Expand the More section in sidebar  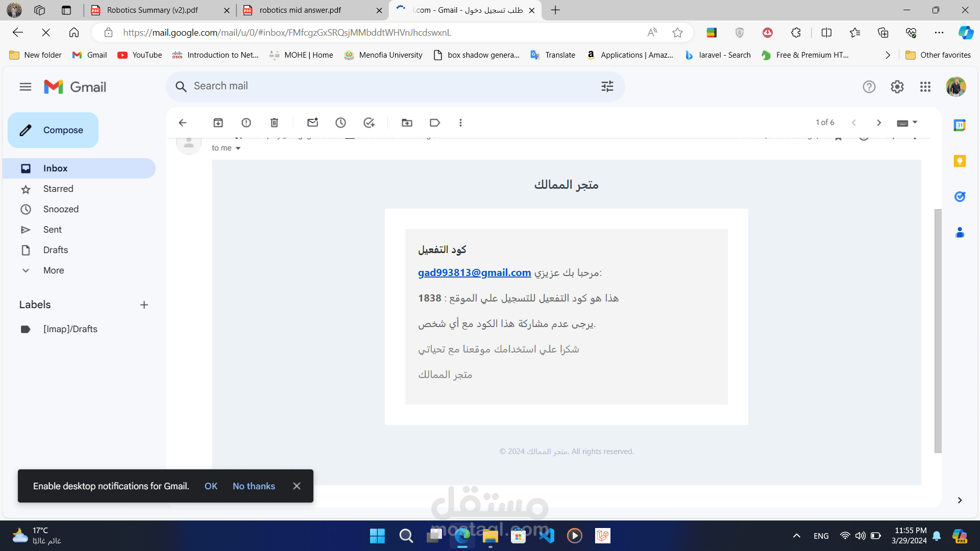click(x=53, y=270)
